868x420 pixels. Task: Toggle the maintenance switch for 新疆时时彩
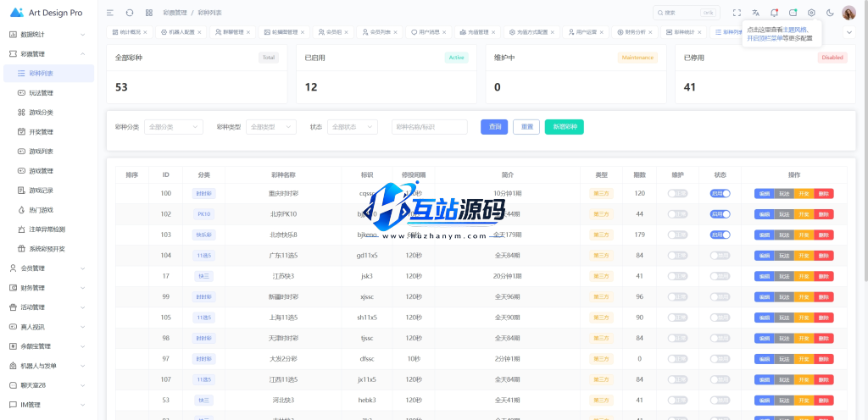tap(677, 296)
